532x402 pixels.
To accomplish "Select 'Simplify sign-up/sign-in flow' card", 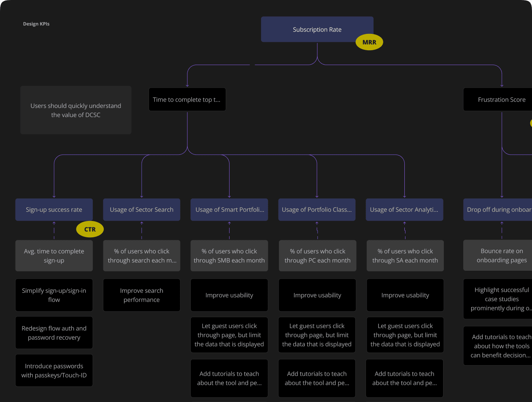I will (54, 295).
